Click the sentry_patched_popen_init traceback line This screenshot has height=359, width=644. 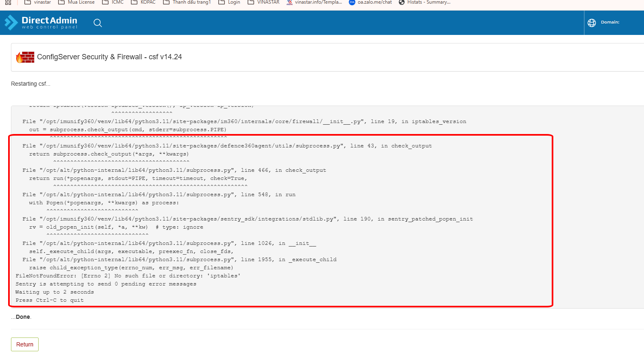click(x=248, y=219)
